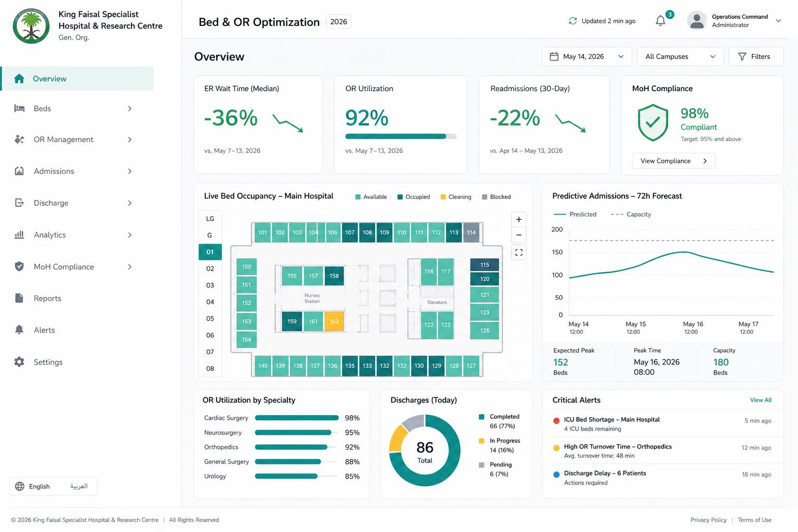Switch the language to العربية
Screen dimensions: 798x532
79,486
